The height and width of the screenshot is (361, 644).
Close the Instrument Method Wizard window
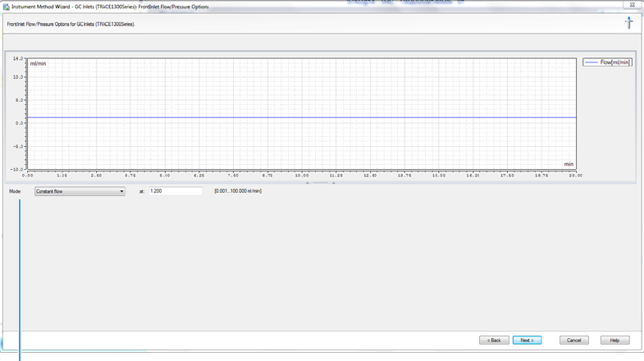(632, 5)
